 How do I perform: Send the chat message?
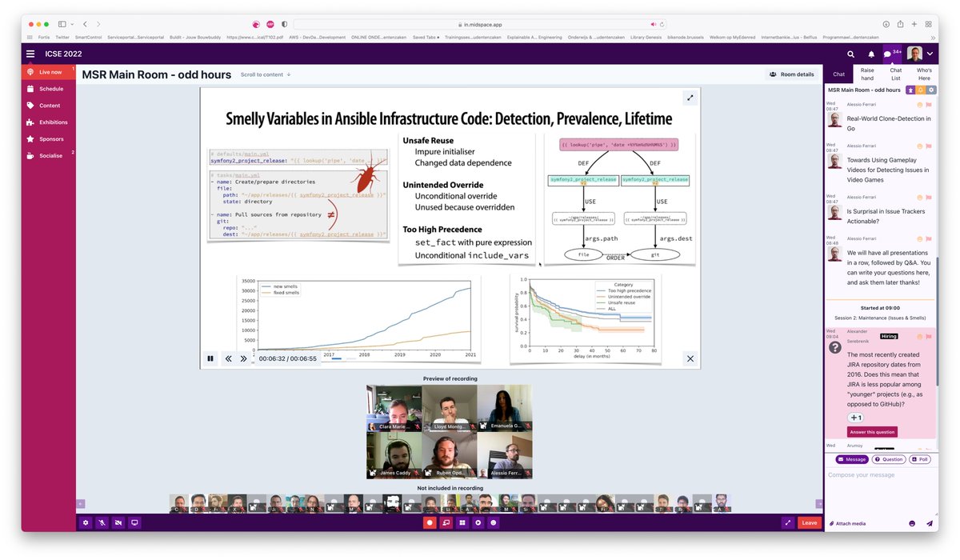(x=930, y=523)
